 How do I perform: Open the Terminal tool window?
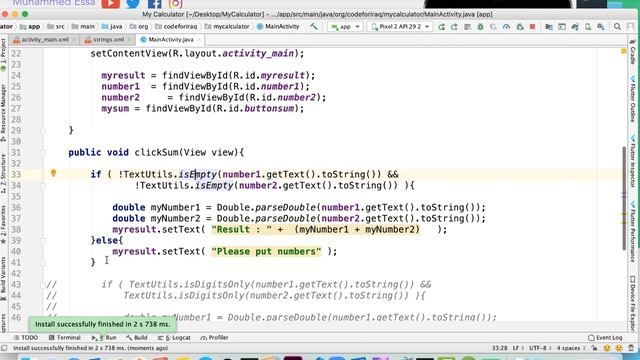coord(64,338)
